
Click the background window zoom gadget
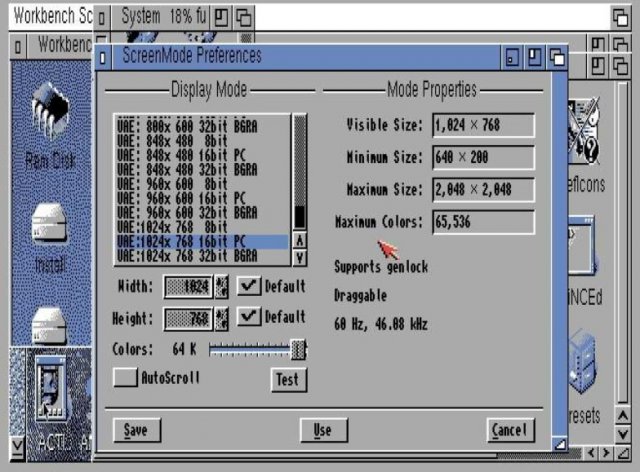click(x=598, y=65)
